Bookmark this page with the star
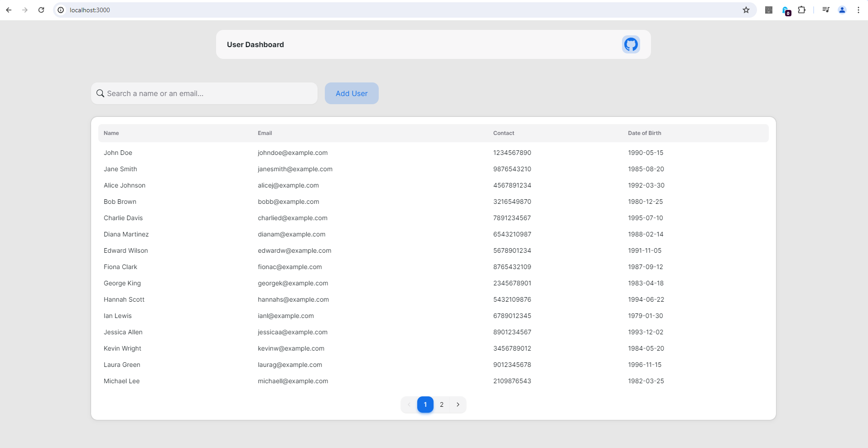The height and width of the screenshot is (448, 868). click(x=746, y=10)
